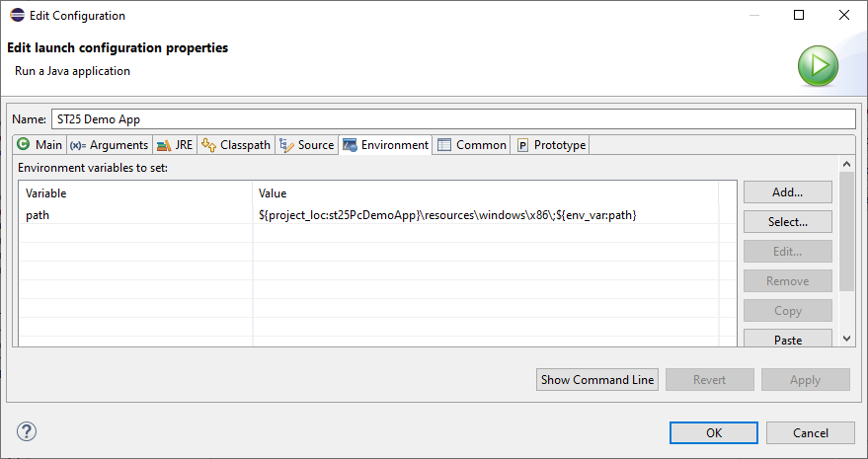Image resolution: width=868 pixels, height=459 pixels.
Task: Go to the Classpath tab
Action: [236, 145]
